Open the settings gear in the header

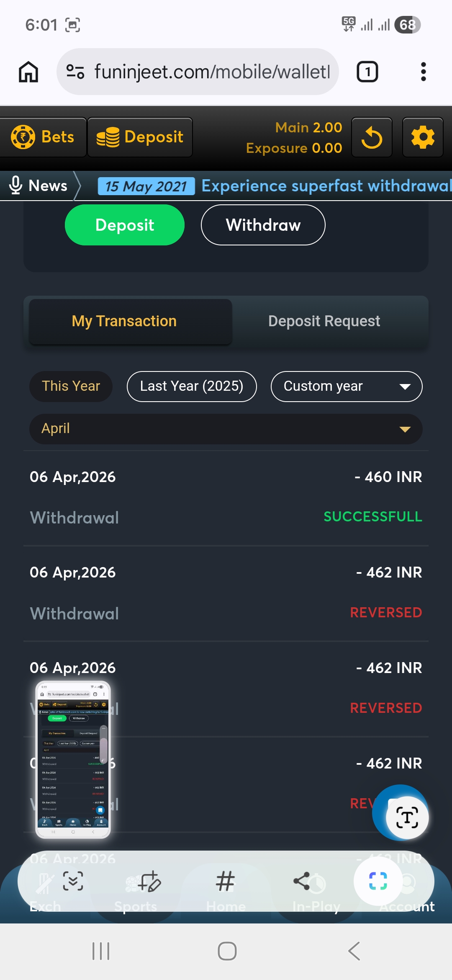[423, 137]
